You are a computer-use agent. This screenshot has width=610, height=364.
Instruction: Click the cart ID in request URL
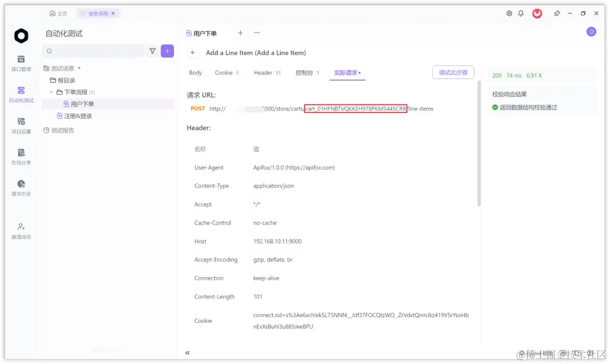(356, 108)
